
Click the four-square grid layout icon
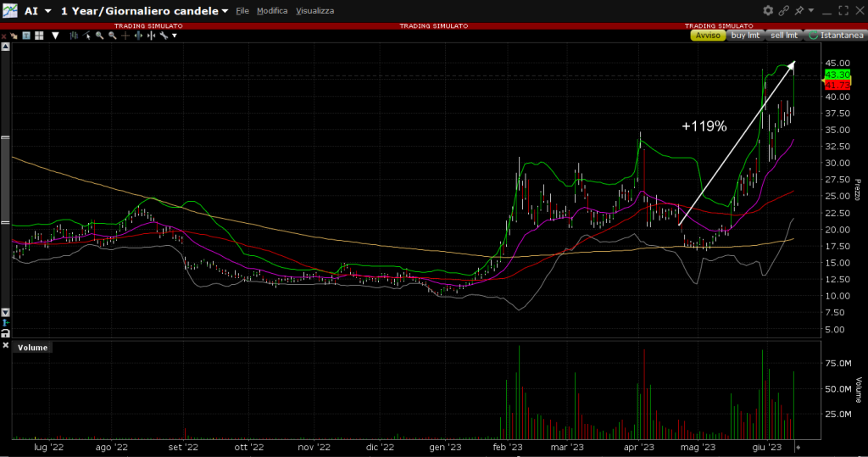click(39, 36)
